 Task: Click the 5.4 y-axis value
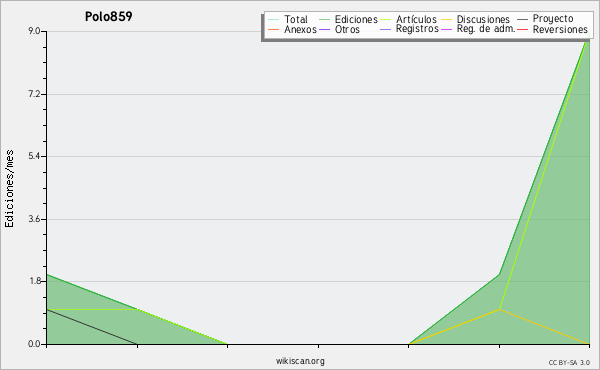pyautogui.click(x=34, y=156)
